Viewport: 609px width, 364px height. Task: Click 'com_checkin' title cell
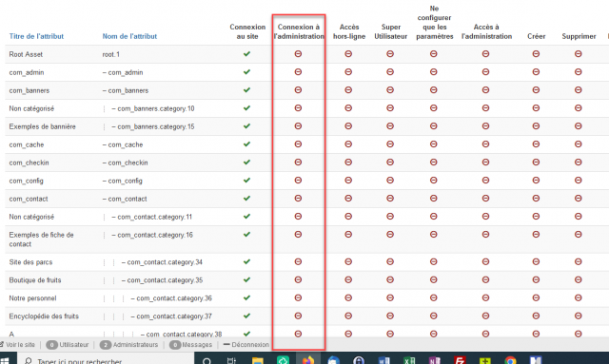click(x=29, y=163)
